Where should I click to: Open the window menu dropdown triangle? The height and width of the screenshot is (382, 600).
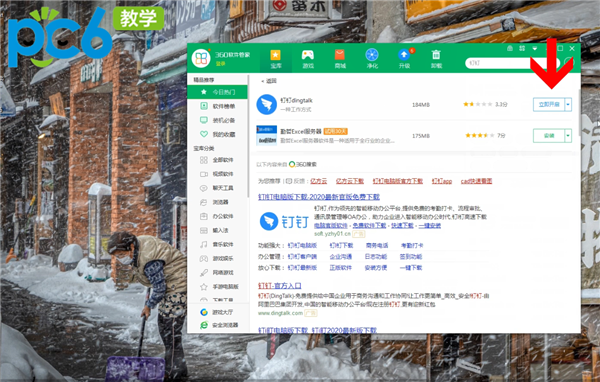(x=535, y=49)
